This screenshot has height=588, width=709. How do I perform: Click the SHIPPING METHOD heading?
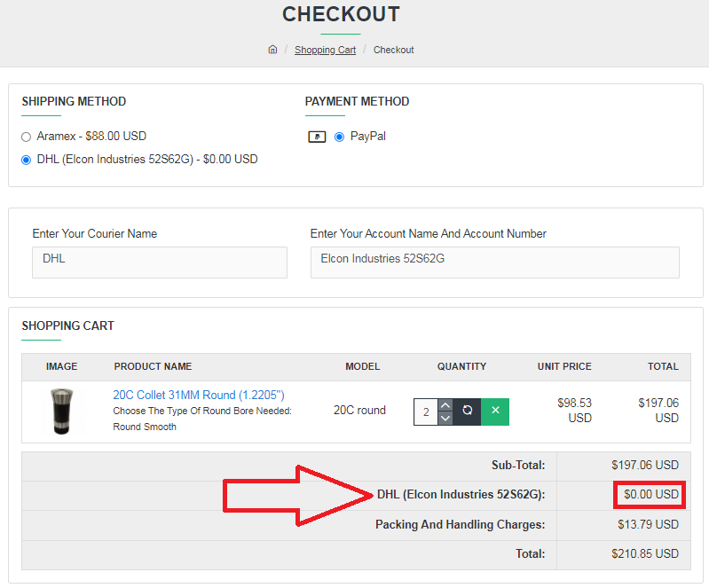pyautogui.click(x=74, y=101)
